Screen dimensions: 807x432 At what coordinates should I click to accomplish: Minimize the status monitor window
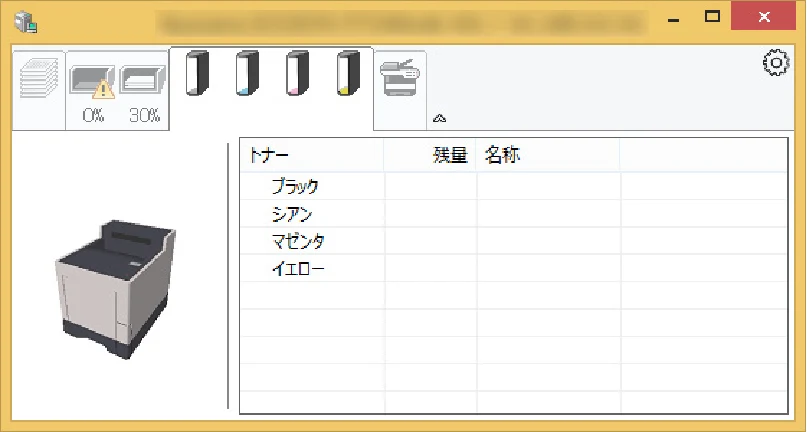[673, 19]
